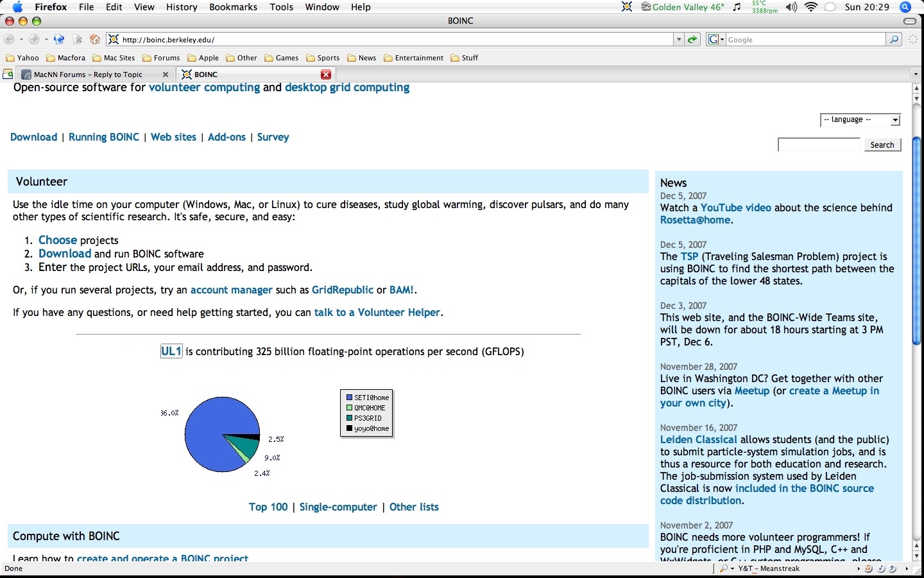Click the Wi-Fi icon in the menu bar

pyautogui.click(x=811, y=7)
